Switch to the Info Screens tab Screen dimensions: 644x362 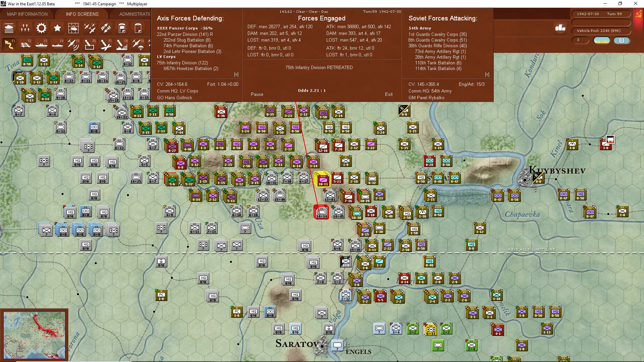click(x=82, y=14)
